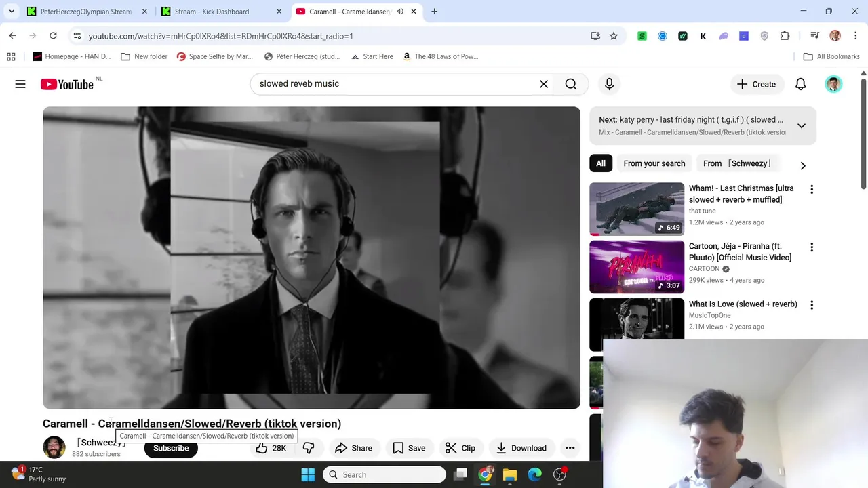
Task: Select the From Schweezy chip
Action: (737, 163)
